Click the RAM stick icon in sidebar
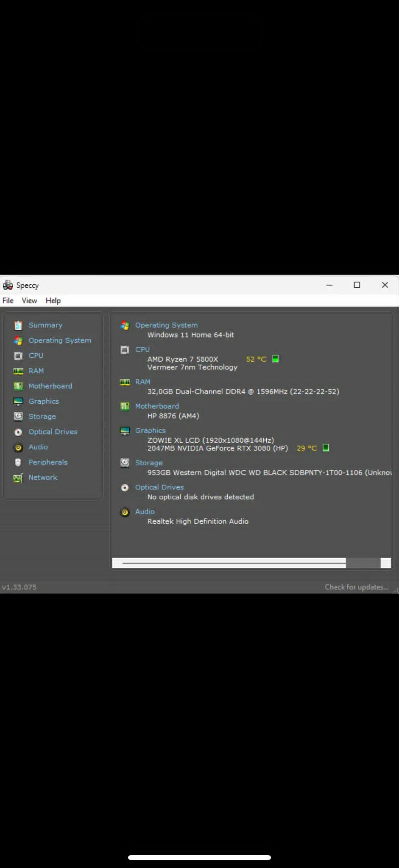The width and height of the screenshot is (399, 868). click(18, 371)
